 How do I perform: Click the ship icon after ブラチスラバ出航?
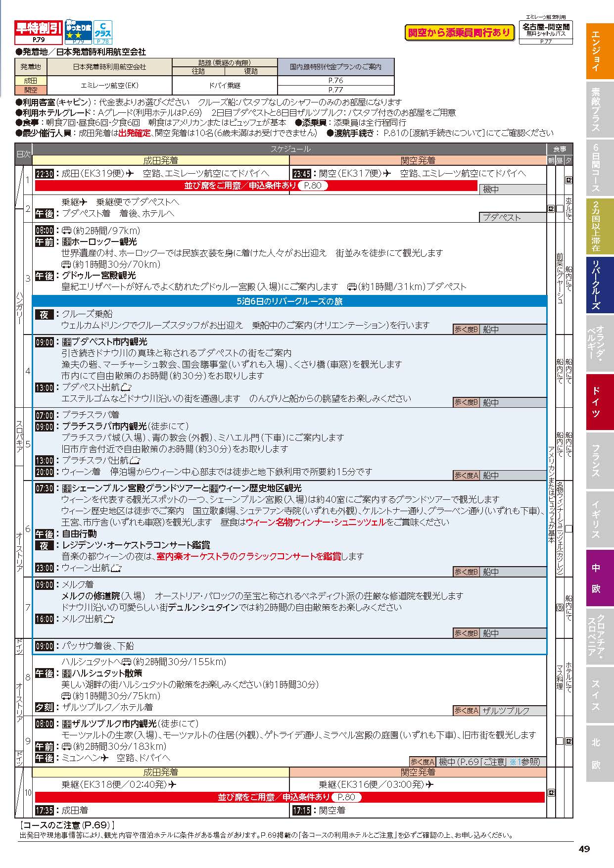coord(134,460)
